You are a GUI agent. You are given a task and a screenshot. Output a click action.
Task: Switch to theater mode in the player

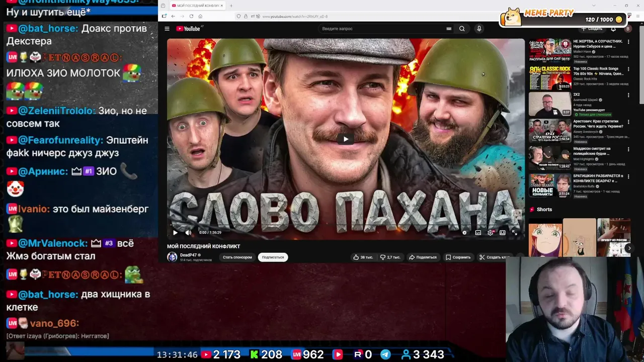click(x=502, y=232)
